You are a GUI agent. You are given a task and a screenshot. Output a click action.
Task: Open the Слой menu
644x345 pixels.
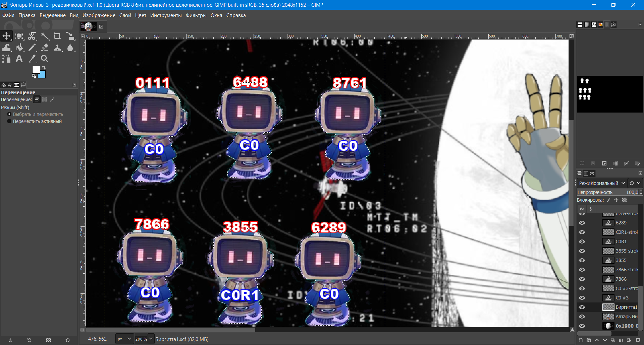[125, 15]
